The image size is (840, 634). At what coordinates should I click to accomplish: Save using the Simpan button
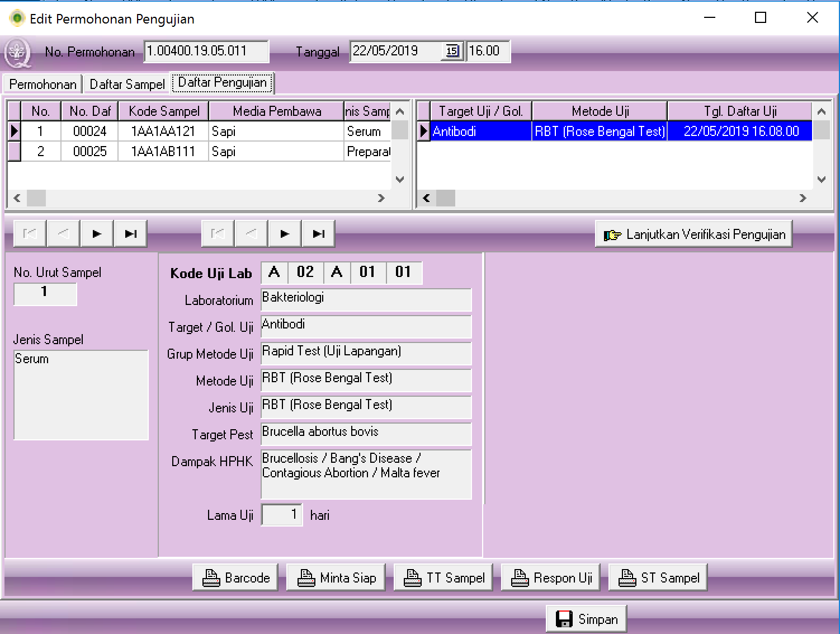click(586, 619)
